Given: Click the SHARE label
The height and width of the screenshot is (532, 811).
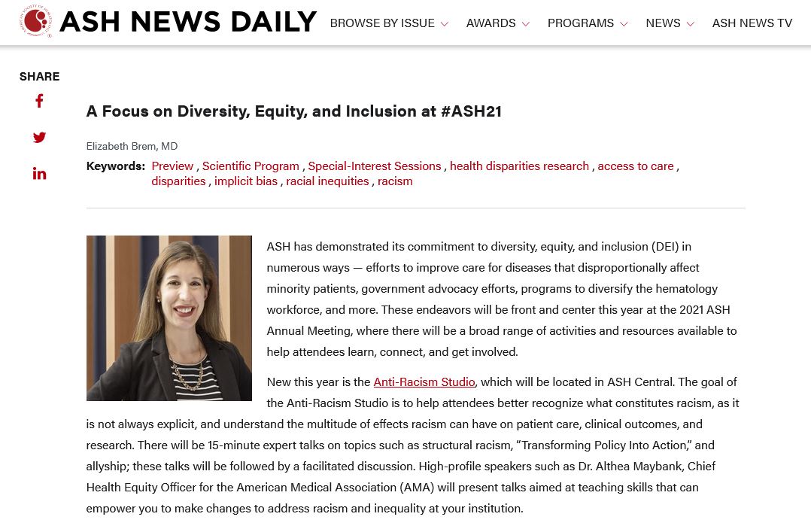Looking at the screenshot, I should [x=39, y=77].
